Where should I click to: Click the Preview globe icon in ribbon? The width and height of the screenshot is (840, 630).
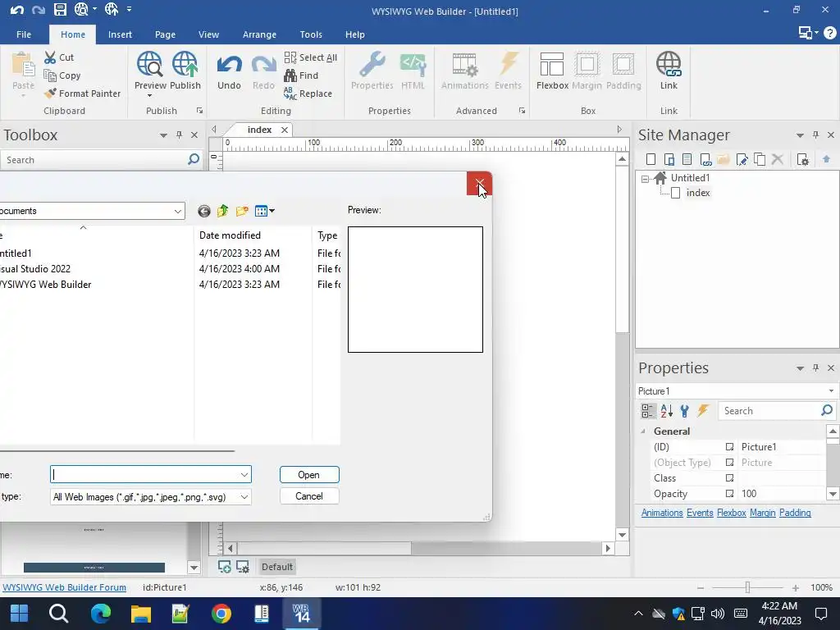[149, 65]
